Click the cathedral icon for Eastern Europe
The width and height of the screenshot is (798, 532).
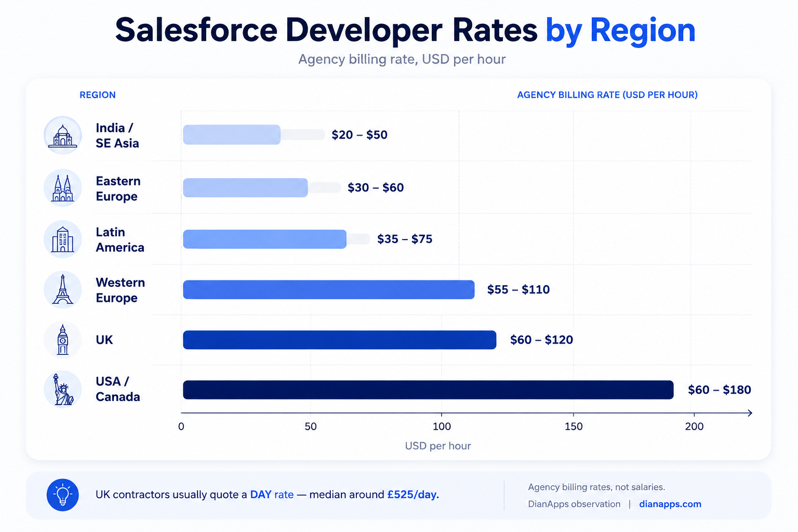point(63,188)
